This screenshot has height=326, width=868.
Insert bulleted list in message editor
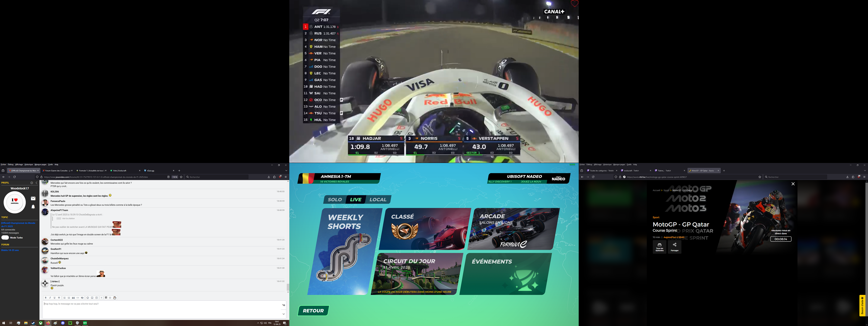tap(64, 298)
